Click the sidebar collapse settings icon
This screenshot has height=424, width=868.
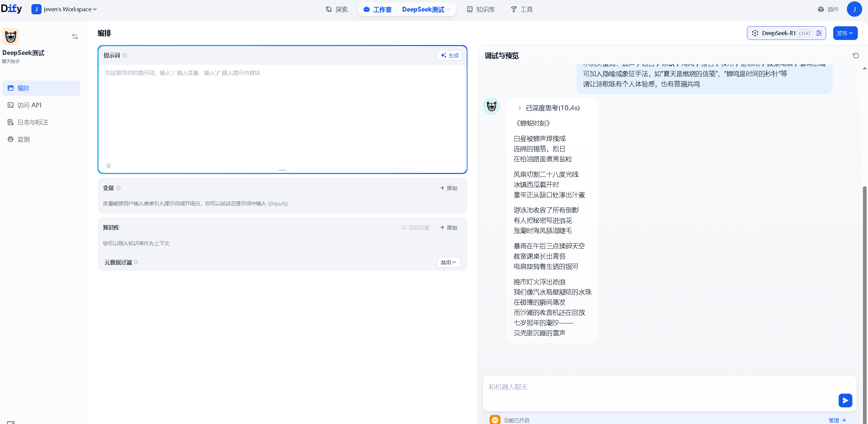tap(75, 36)
